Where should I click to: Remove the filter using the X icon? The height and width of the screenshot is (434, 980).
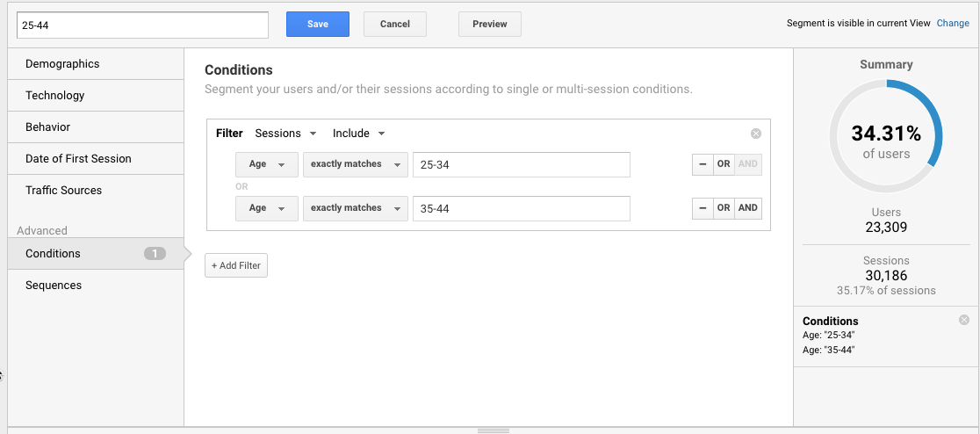point(755,134)
